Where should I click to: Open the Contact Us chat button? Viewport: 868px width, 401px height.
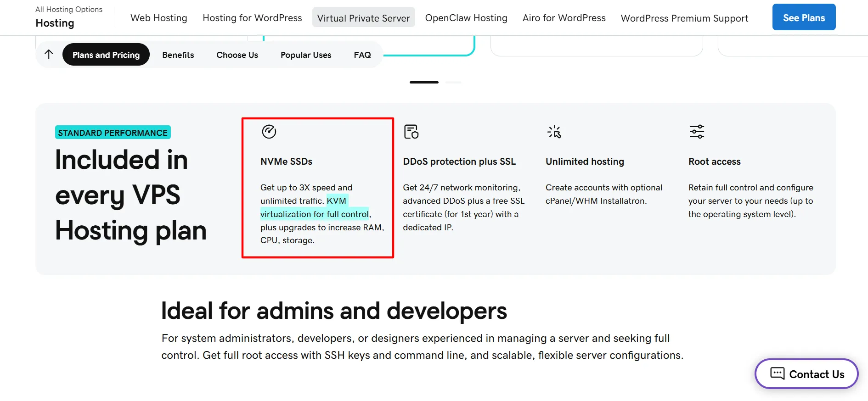coord(806,374)
